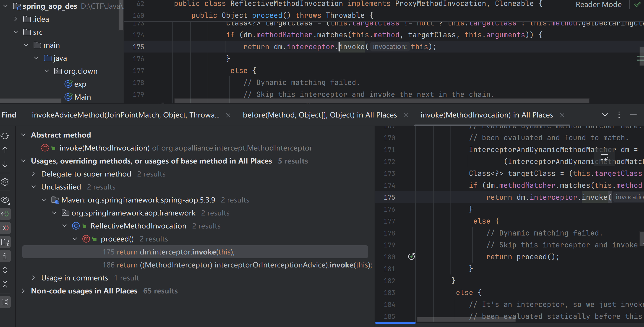644x327 pixels.
Task: Click Expand All icon in Find panel
Action: click(x=5, y=270)
